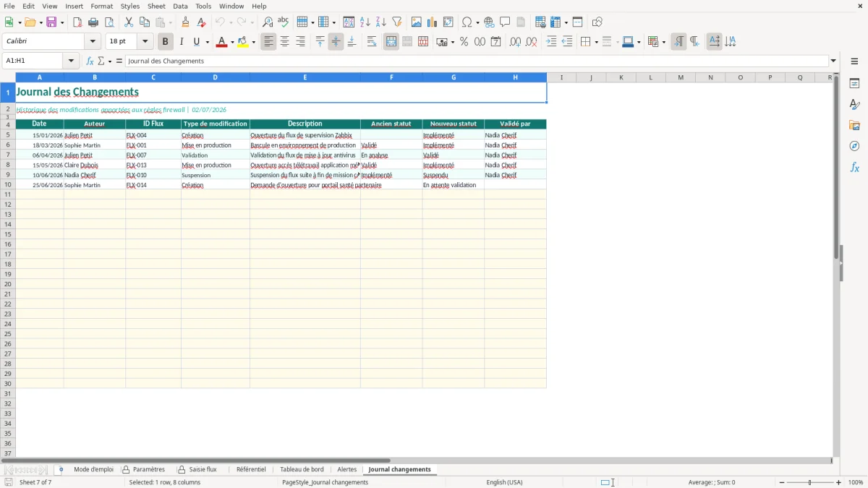Clear direct formatting icon

tap(202, 22)
